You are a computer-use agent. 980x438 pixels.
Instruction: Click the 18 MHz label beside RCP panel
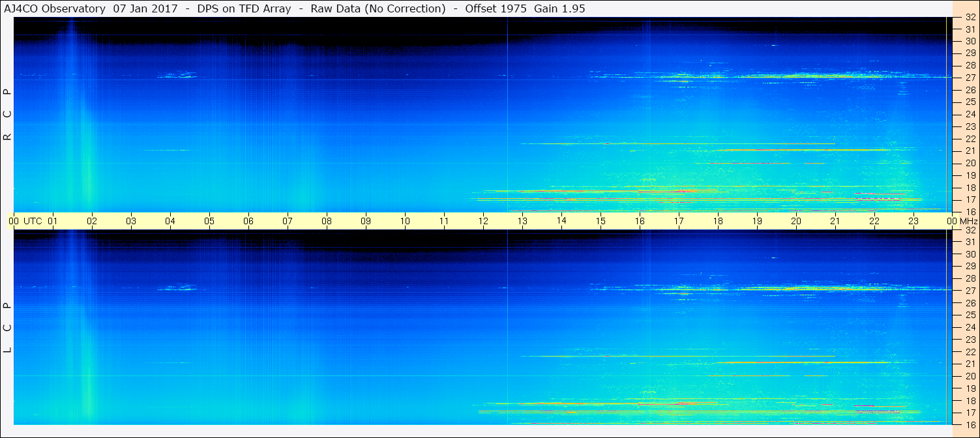point(970,188)
